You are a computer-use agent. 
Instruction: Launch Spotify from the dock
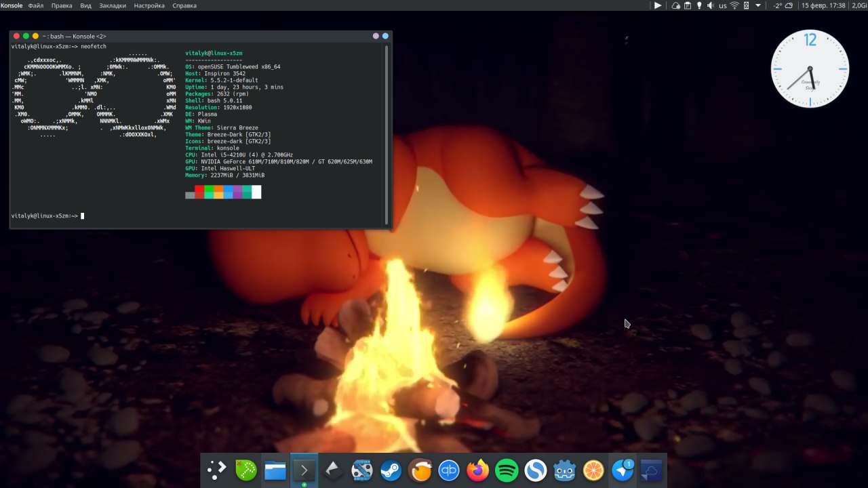507,470
